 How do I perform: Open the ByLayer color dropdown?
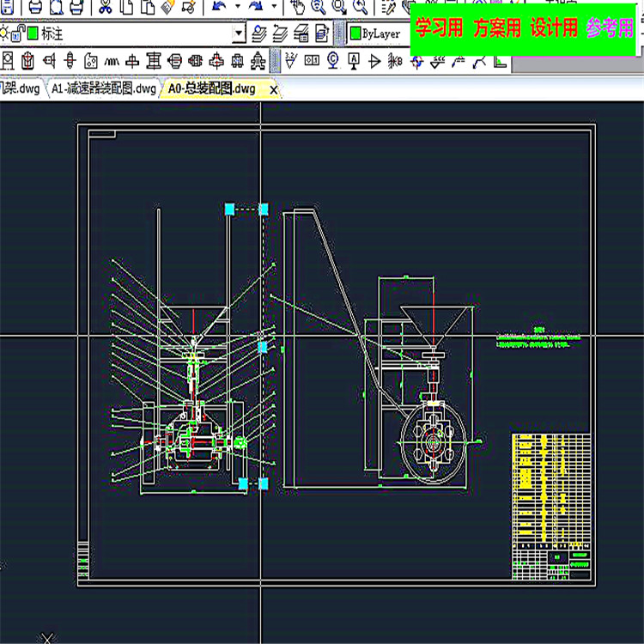[378, 33]
